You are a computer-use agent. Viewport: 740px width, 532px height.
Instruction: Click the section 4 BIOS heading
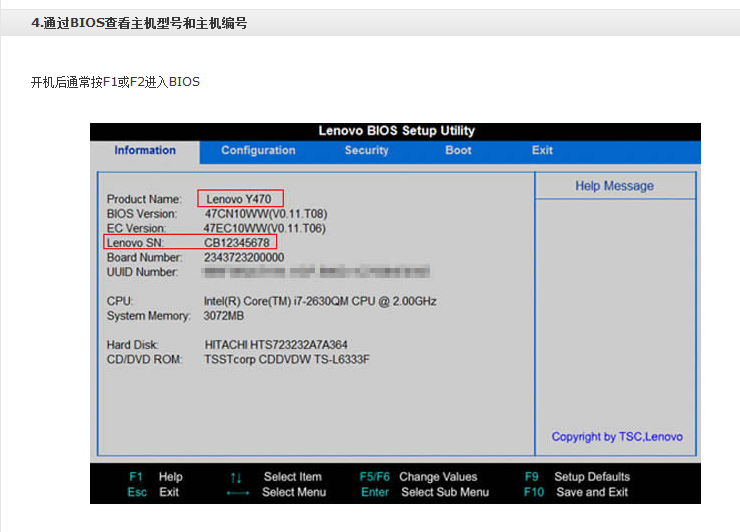(139, 23)
